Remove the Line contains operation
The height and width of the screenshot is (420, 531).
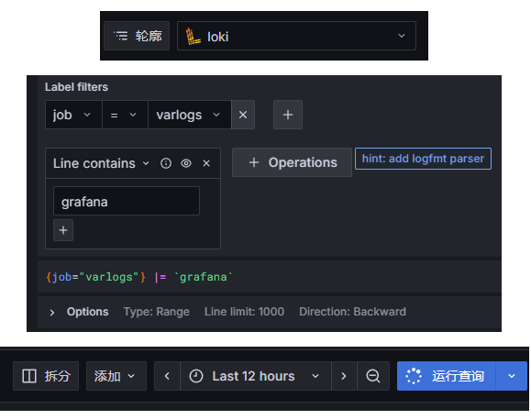[206, 163]
